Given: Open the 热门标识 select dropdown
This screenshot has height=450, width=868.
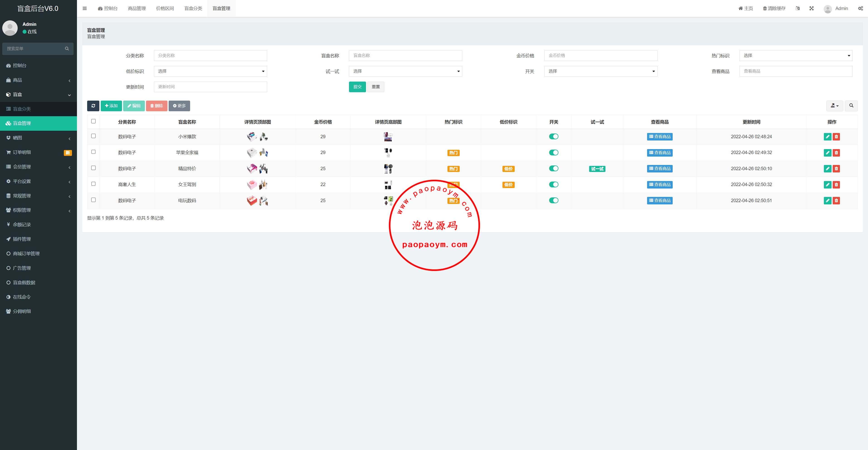Looking at the screenshot, I should click(796, 56).
